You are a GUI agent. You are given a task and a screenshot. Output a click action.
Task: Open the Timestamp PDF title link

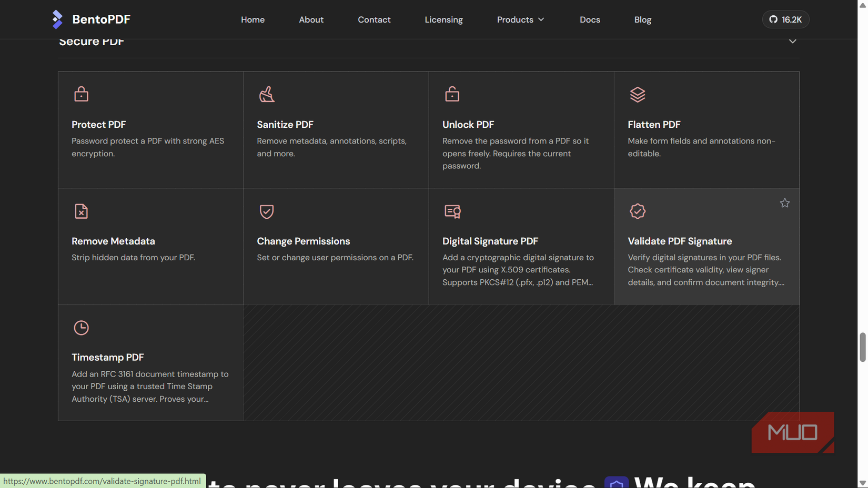coord(108,357)
